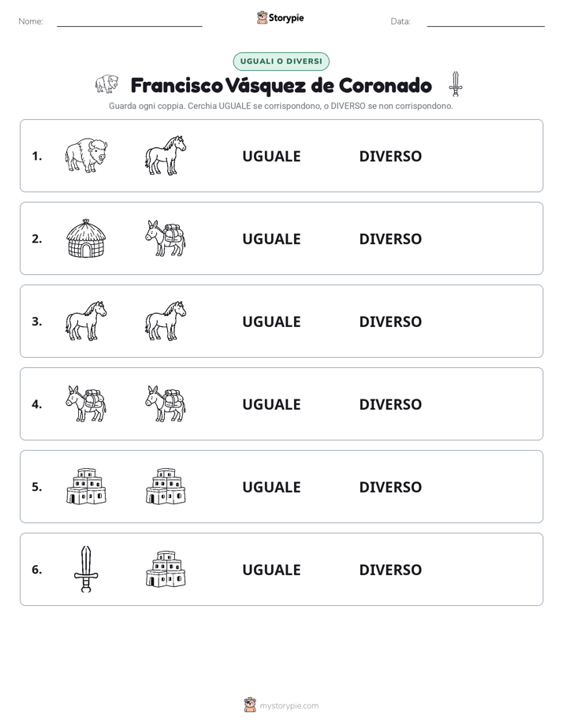Click the UGUALI O DIVERSI badge
Viewport: 563px width, 728px height.
pyautogui.click(x=281, y=61)
